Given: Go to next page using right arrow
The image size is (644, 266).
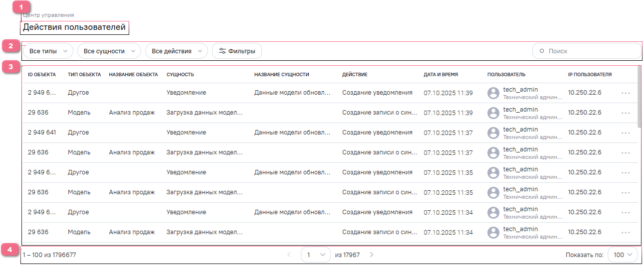Looking at the screenshot, I should pyautogui.click(x=371, y=255).
